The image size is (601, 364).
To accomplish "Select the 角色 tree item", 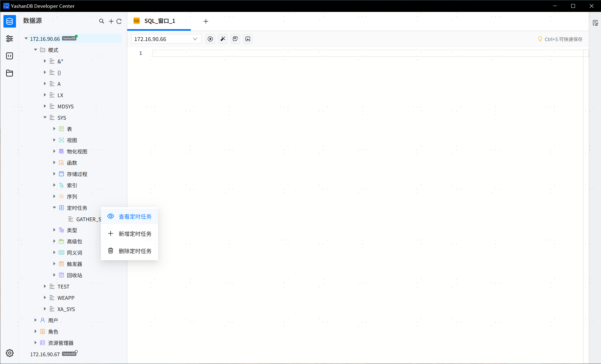I will tap(53, 332).
